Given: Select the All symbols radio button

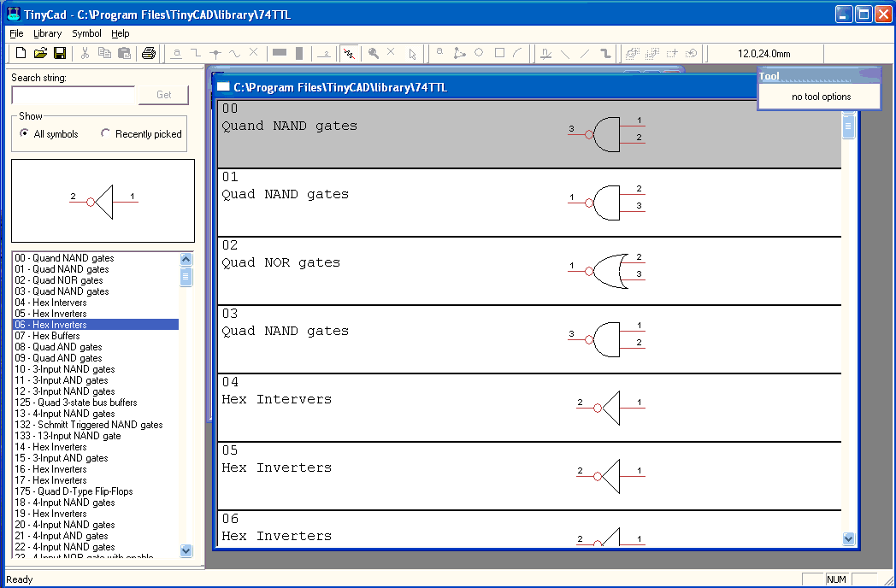Looking at the screenshot, I should [x=24, y=133].
